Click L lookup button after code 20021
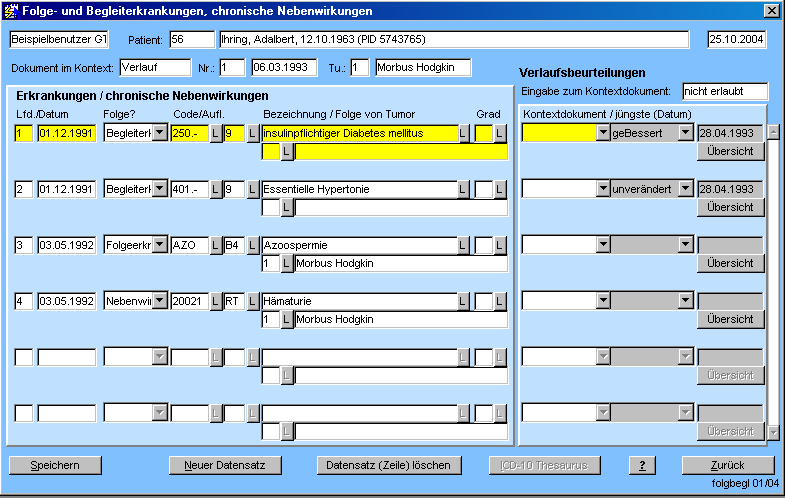This screenshot has height=498, width=785. point(214,301)
